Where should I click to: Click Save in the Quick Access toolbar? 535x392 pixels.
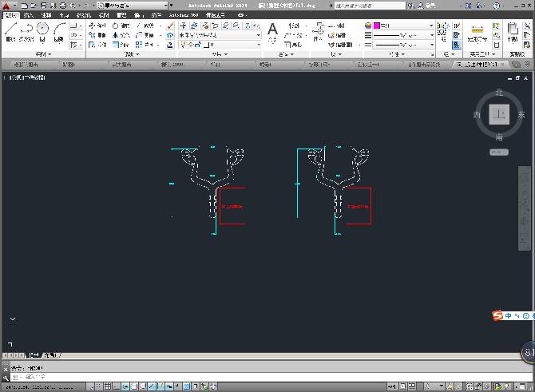pyautogui.click(x=44, y=6)
